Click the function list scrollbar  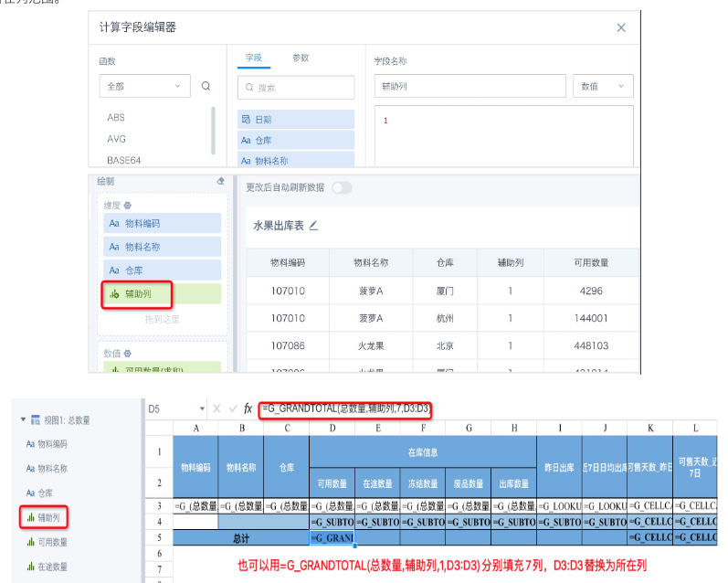click(213, 131)
